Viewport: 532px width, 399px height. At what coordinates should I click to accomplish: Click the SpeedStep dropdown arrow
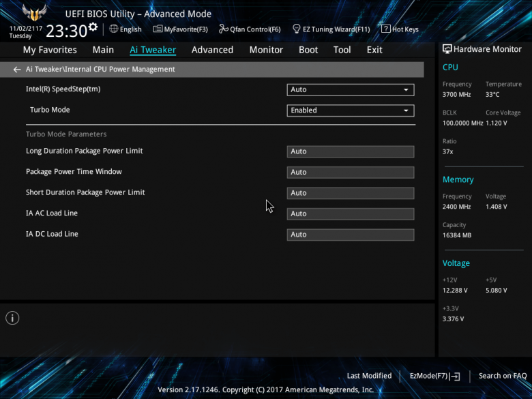(406, 90)
